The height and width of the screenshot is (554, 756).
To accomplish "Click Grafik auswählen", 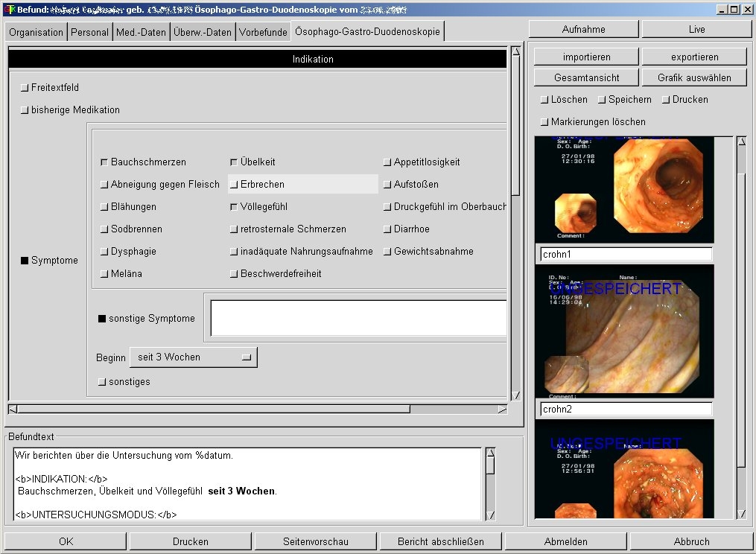I will pos(694,77).
